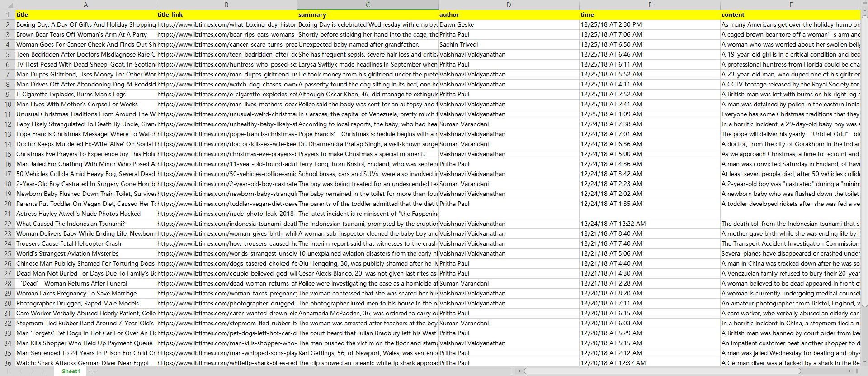Select 'A German diver was attacked' content cell
The height and width of the screenshot is (376, 868).
pos(791,363)
